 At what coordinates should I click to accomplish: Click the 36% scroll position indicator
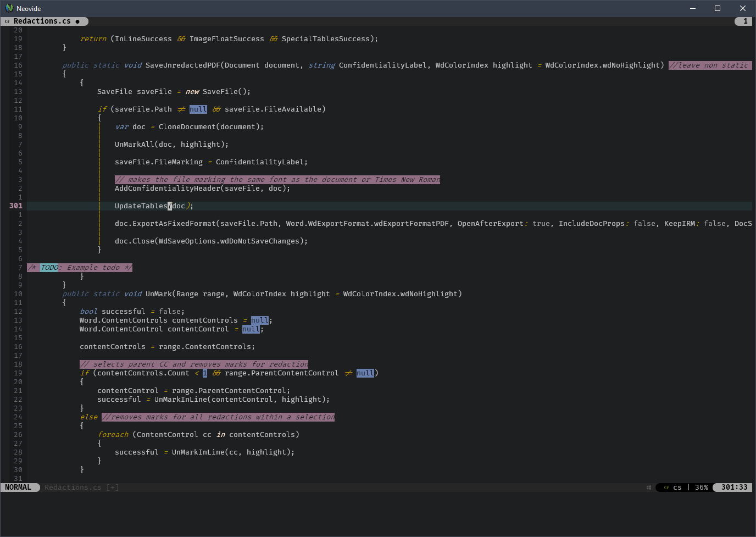702,488
